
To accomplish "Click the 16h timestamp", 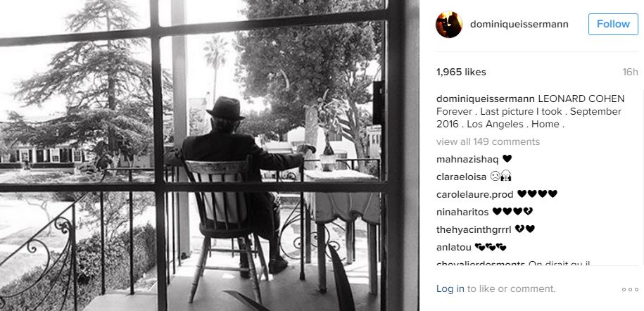I will (630, 72).
